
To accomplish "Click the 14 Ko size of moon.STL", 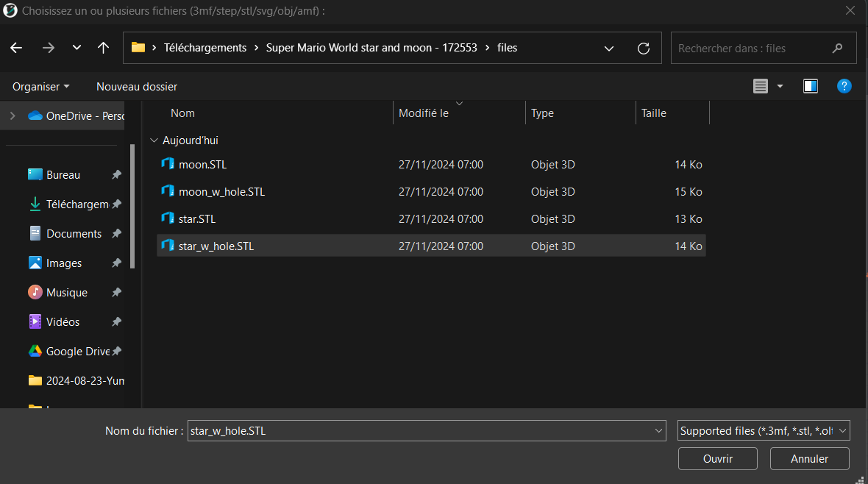I will coord(688,165).
